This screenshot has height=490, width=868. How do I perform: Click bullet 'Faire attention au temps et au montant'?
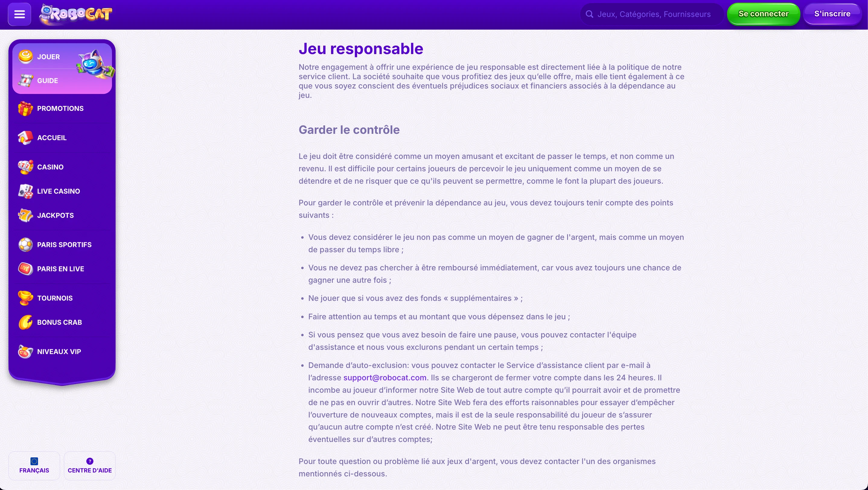[439, 317]
